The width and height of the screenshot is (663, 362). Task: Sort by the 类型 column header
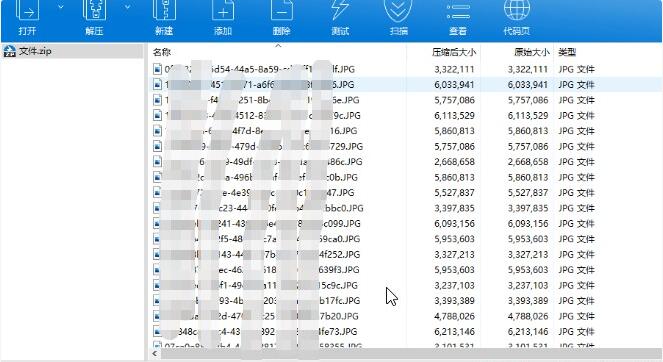(567, 52)
